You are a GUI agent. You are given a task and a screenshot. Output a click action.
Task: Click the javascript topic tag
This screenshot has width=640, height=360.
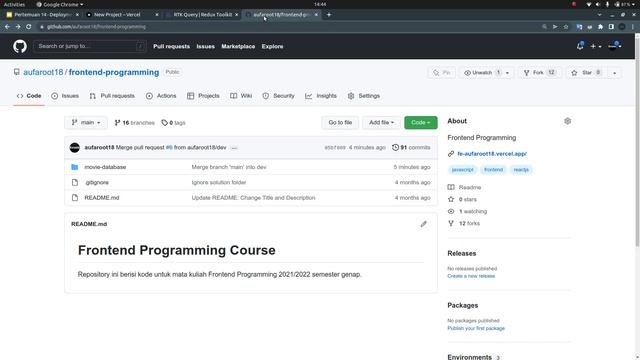point(462,170)
